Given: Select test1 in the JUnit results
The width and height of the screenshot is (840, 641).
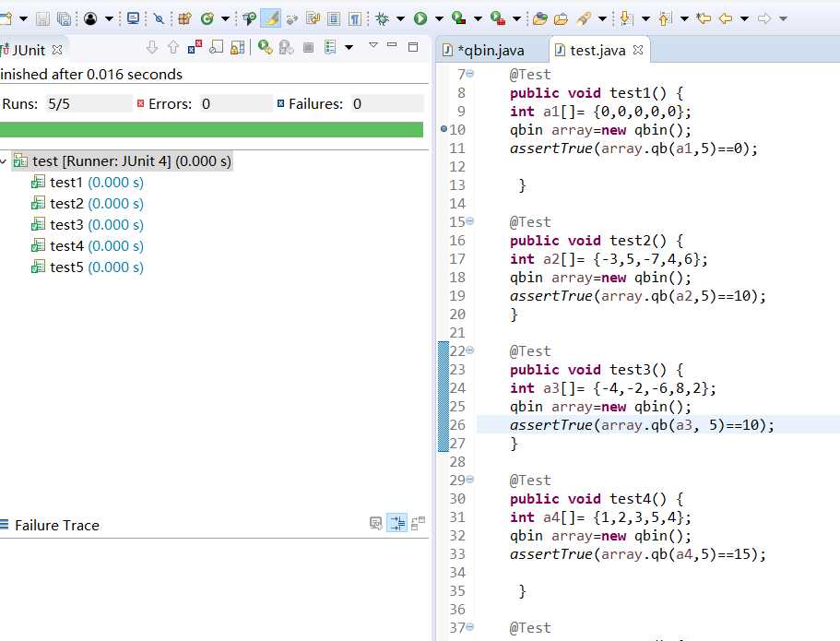Looking at the screenshot, I should pos(88,183).
